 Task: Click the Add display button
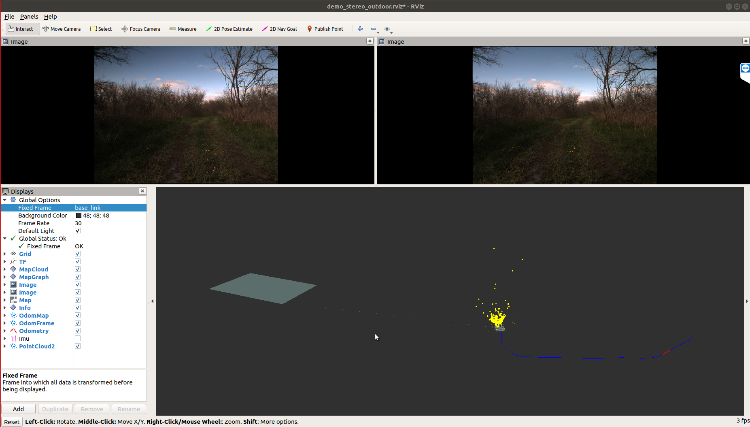[x=18, y=408]
